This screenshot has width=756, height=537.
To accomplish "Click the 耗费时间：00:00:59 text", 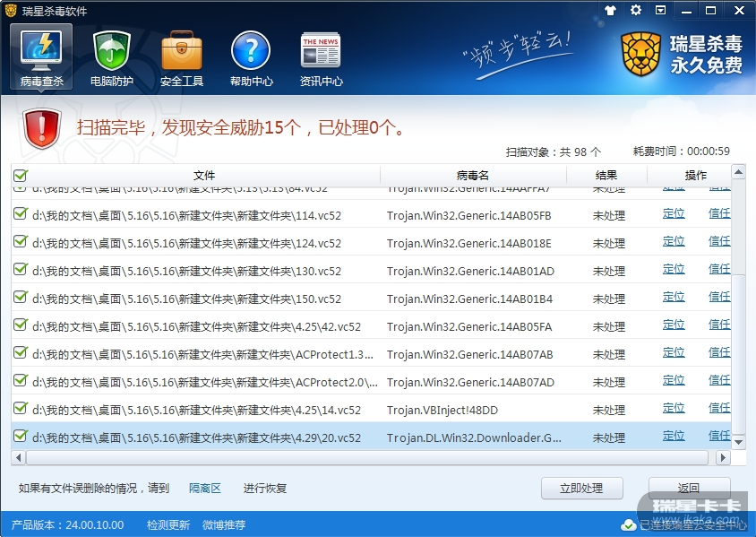I will [x=682, y=152].
